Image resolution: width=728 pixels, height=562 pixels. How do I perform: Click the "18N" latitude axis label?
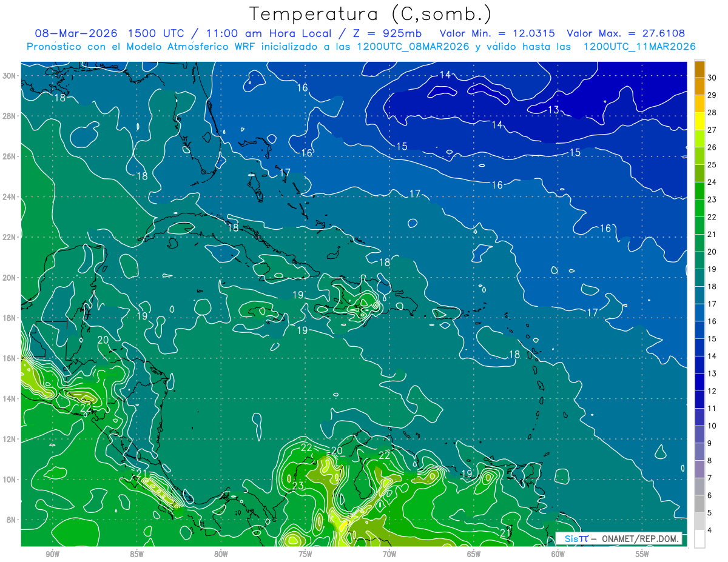click(x=9, y=318)
